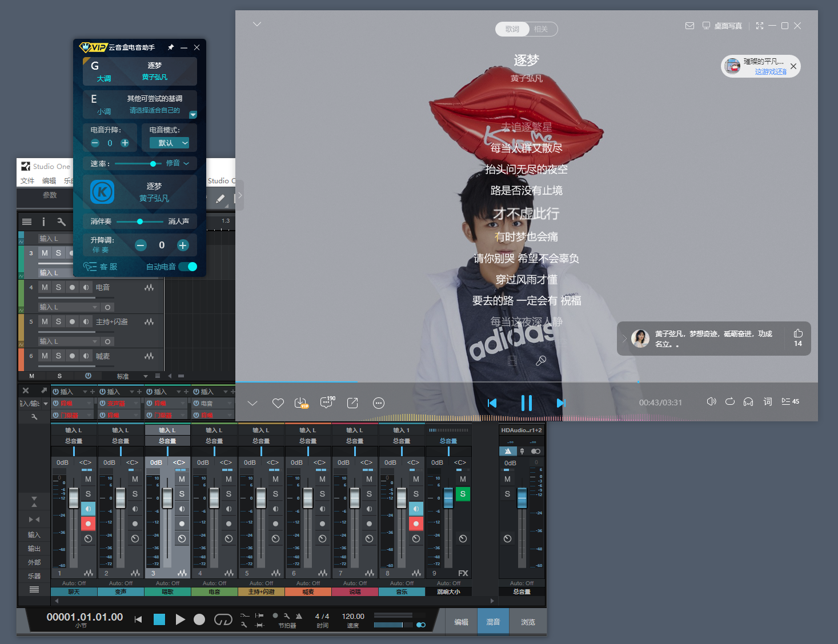
Task: Expand the other key suggestions arrow
Action: 193,115
